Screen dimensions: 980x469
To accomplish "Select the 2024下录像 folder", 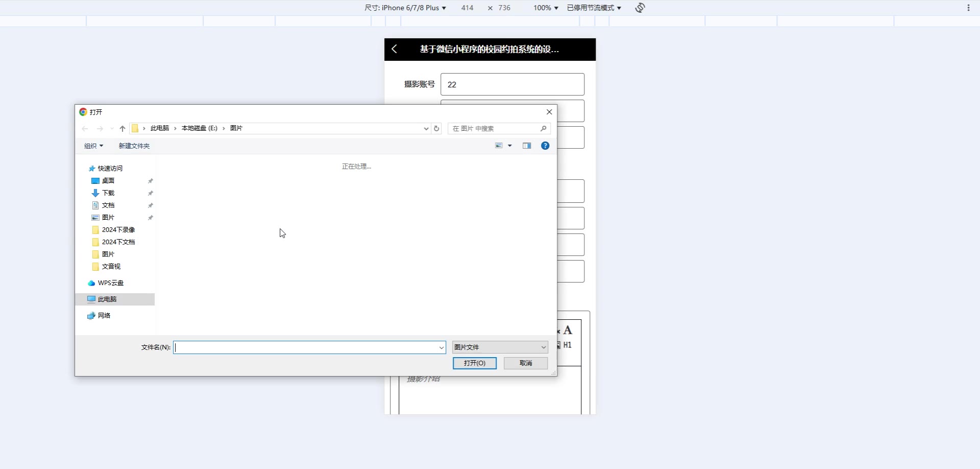I will 118,230.
